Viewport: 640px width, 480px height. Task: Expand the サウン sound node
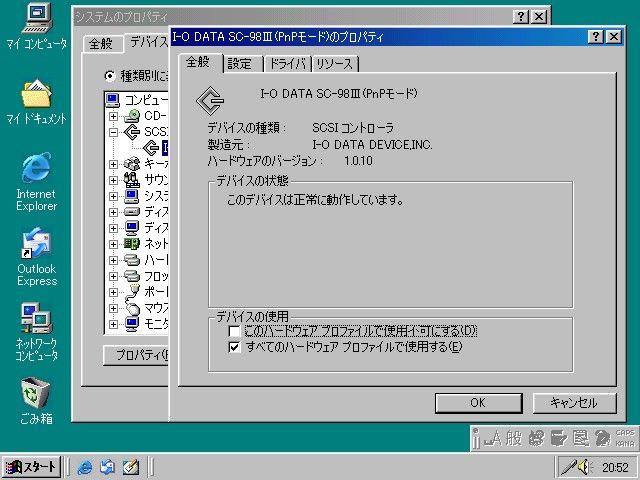click(x=113, y=180)
